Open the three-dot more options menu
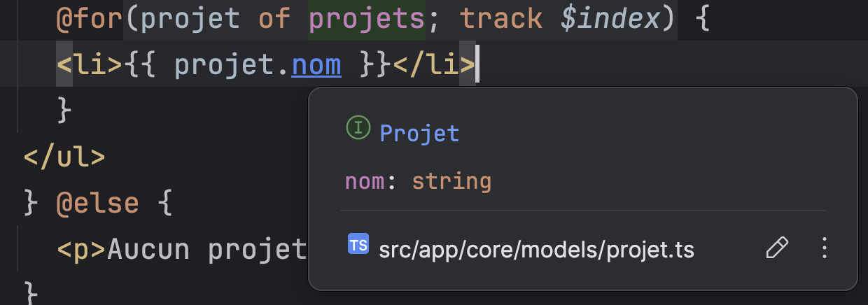This screenshot has width=868, height=305. tap(824, 247)
